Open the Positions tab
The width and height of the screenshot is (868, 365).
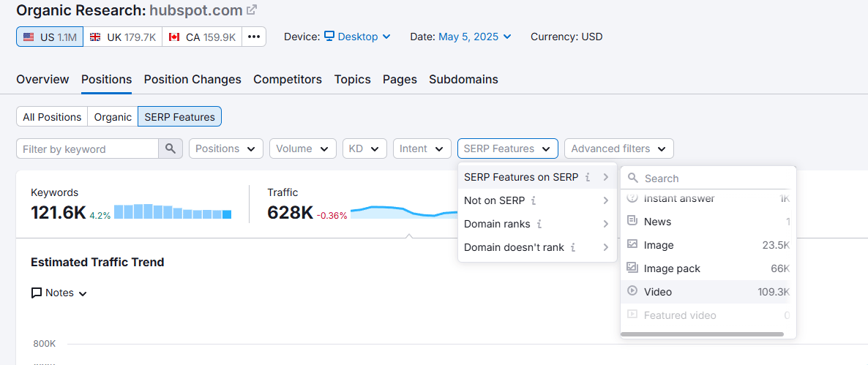[x=106, y=79]
